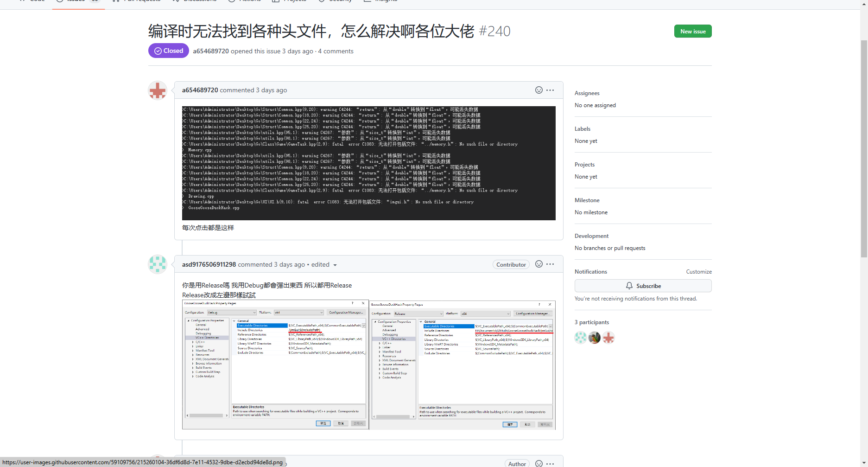The width and height of the screenshot is (868, 467).
Task: Click the Author badge on the third comment
Action: pyautogui.click(x=517, y=464)
